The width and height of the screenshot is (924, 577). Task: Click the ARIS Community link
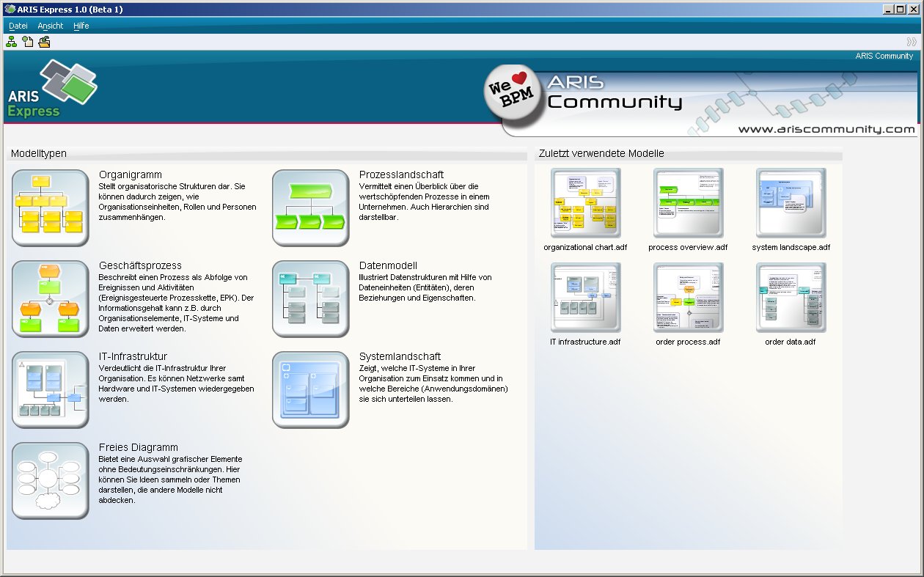coord(884,56)
